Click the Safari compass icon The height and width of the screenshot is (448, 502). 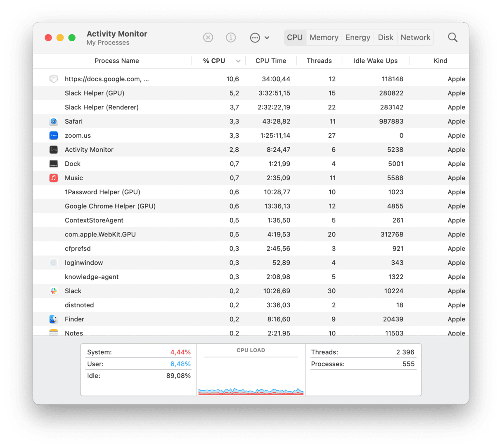[54, 121]
